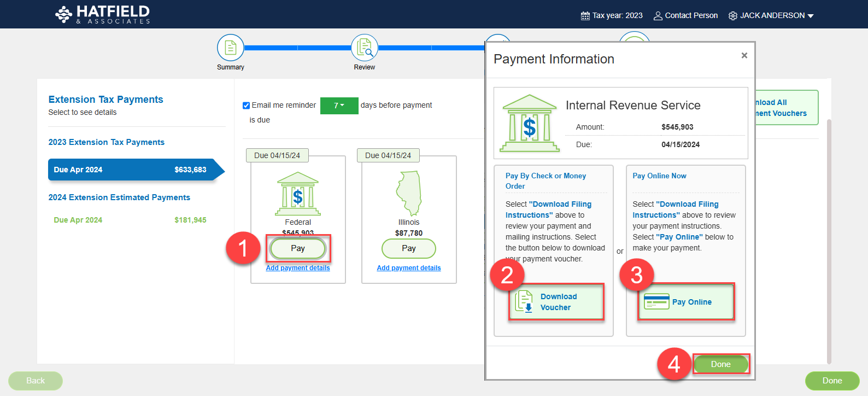Viewport: 868px width, 396px height.
Task: Click the Federal Pay button
Action: 298,248
